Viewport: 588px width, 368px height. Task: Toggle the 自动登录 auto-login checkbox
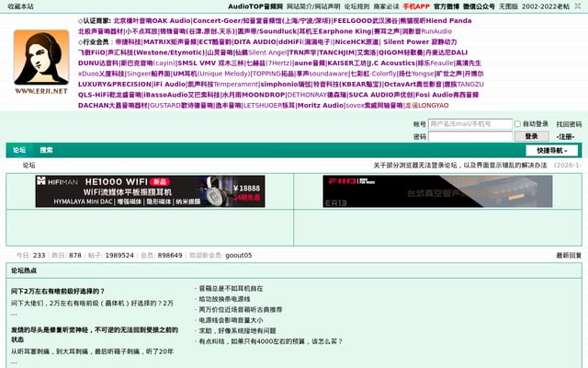[517, 124]
